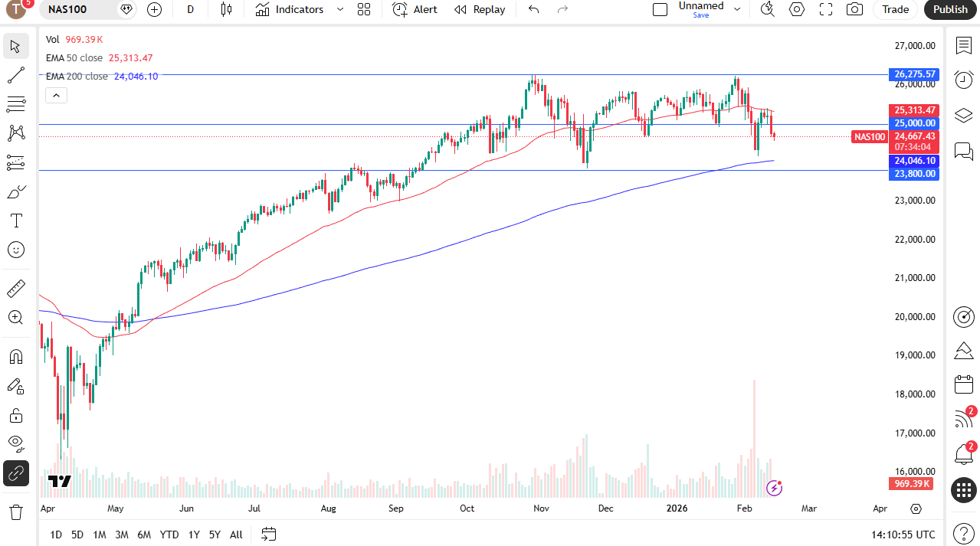This screenshot has height=546, width=980.
Task: Toggle magnet mode for drawings
Action: 15,357
